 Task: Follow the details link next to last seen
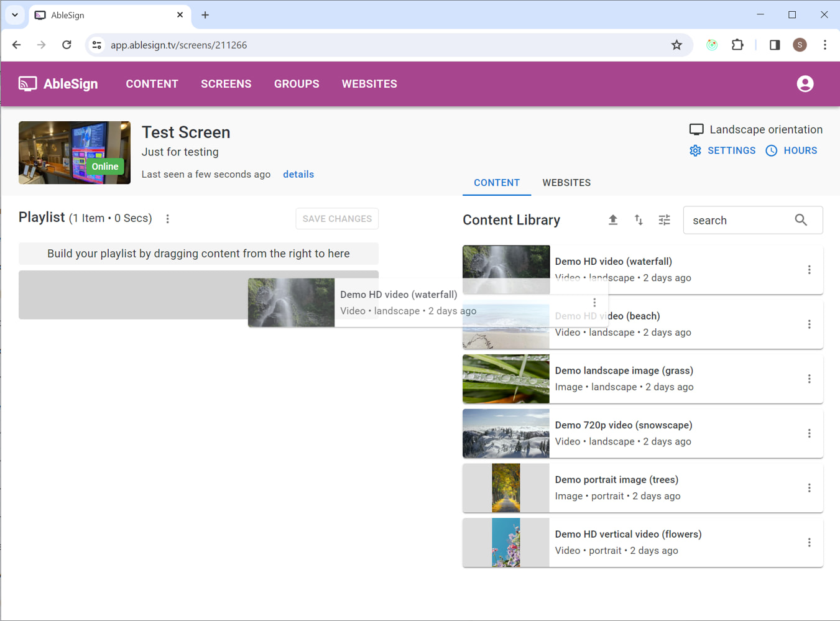pos(298,175)
